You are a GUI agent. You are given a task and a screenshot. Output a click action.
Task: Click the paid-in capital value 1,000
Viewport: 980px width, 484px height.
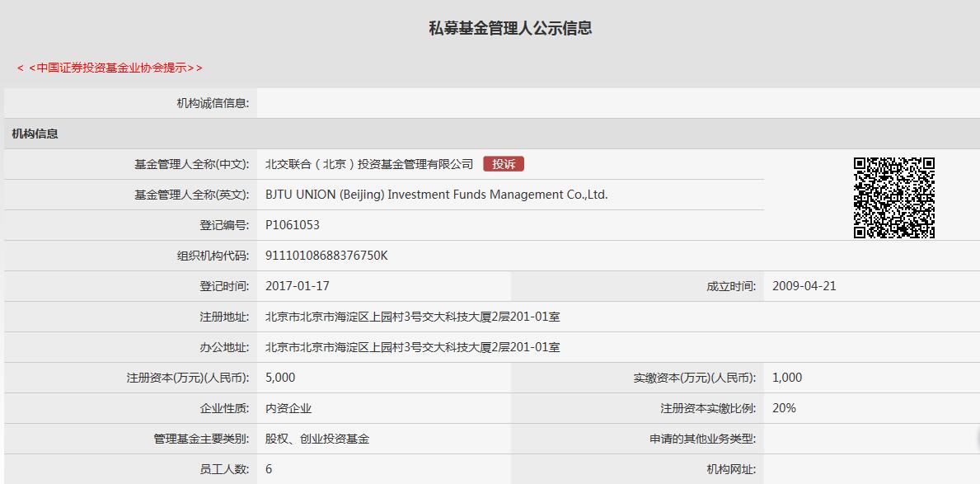787,378
